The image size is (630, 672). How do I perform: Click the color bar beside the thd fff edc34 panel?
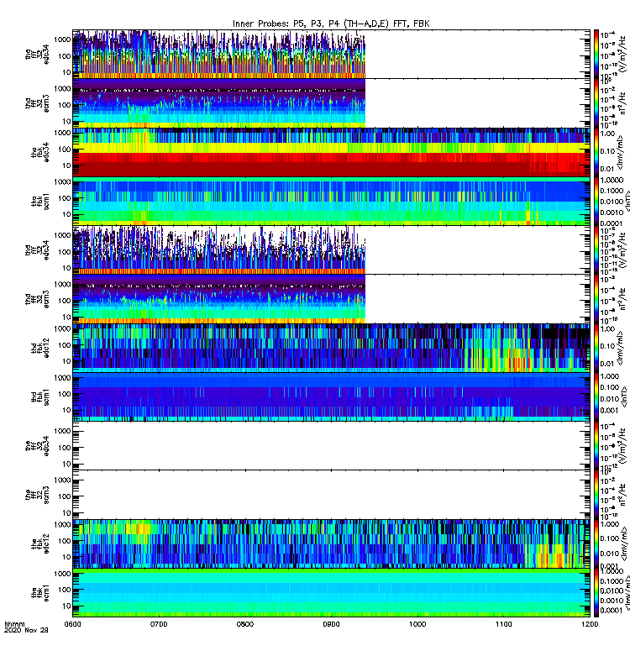pyautogui.click(x=596, y=249)
